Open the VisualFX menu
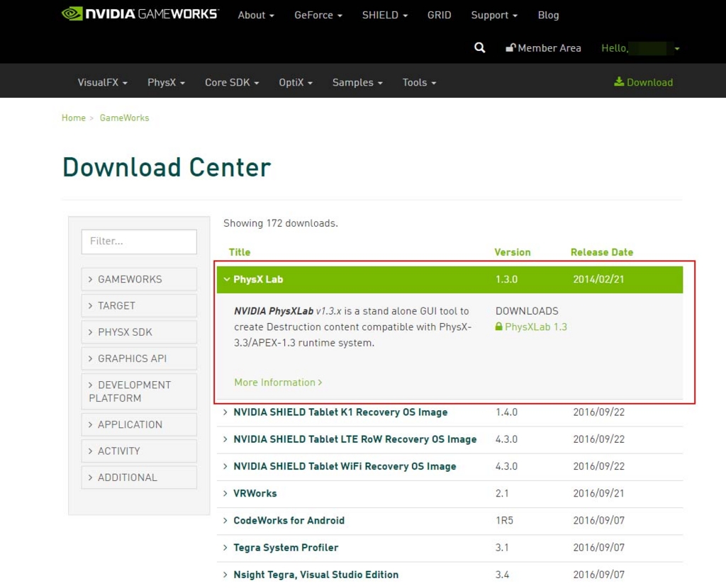Screen dimensions: 726x588 pos(102,82)
